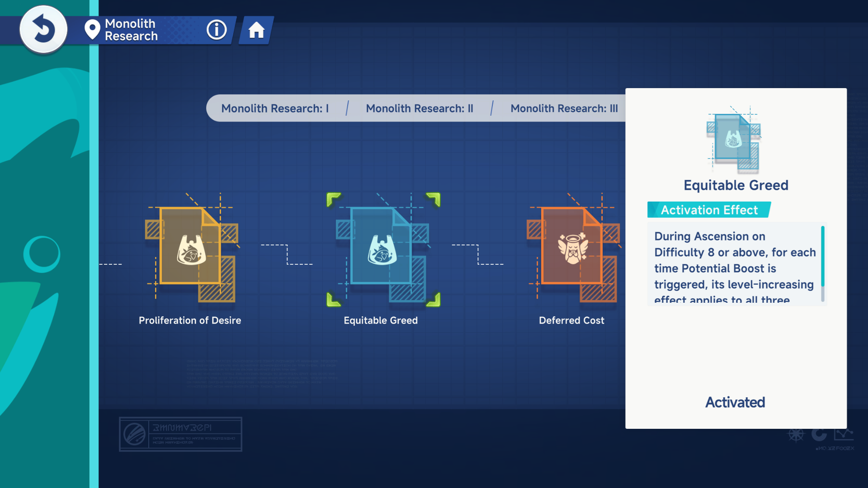The height and width of the screenshot is (488, 868).
Task: Switch to Monolith Research: II tab
Action: [420, 108]
